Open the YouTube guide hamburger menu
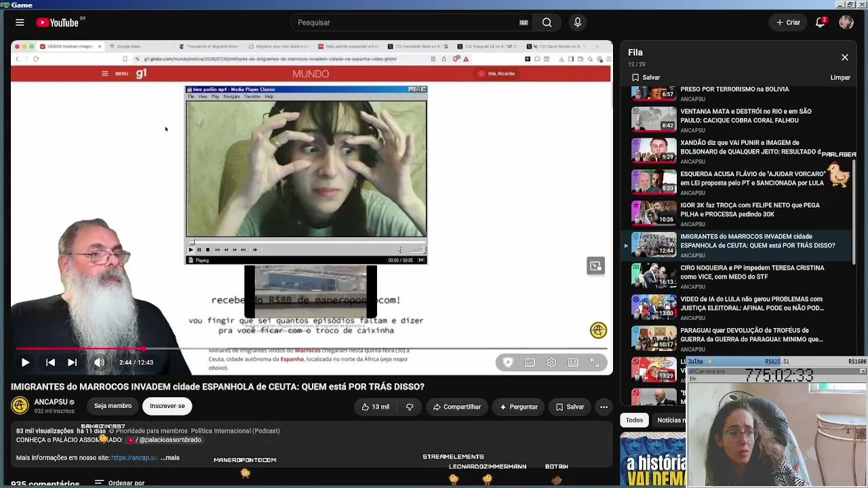The height and width of the screenshot is (488, 868). click(20, 22)
